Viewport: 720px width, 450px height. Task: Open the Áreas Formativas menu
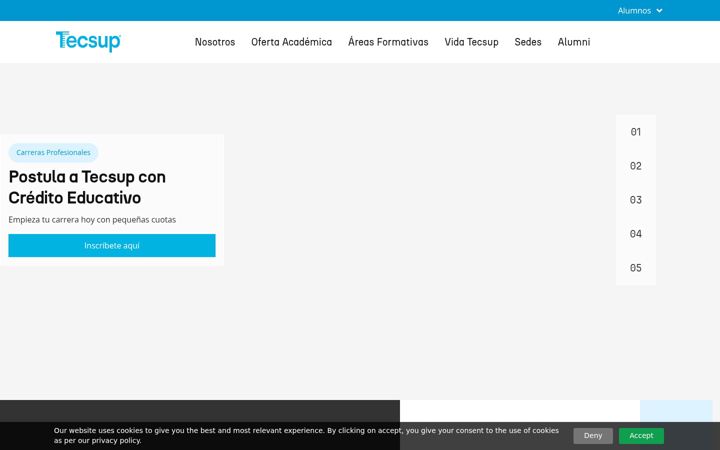pyautogui.click(x=388, y=42)
